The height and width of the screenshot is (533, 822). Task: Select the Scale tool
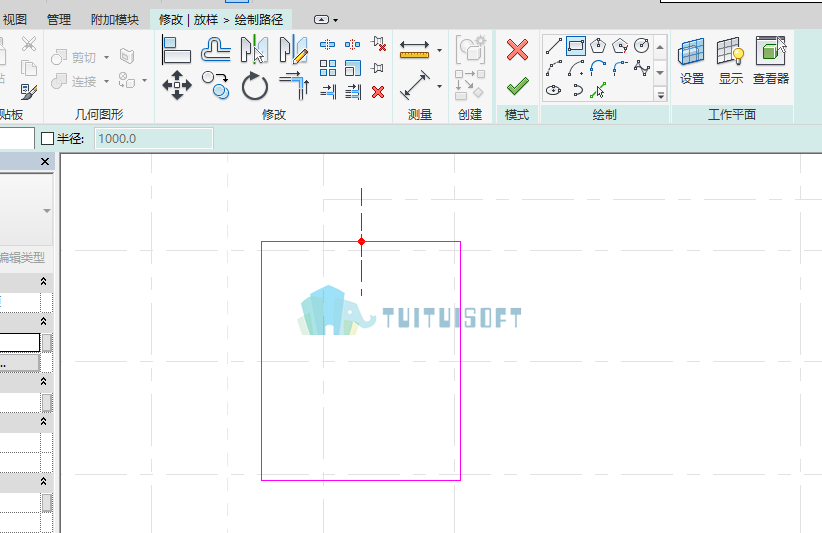(353, 68)
